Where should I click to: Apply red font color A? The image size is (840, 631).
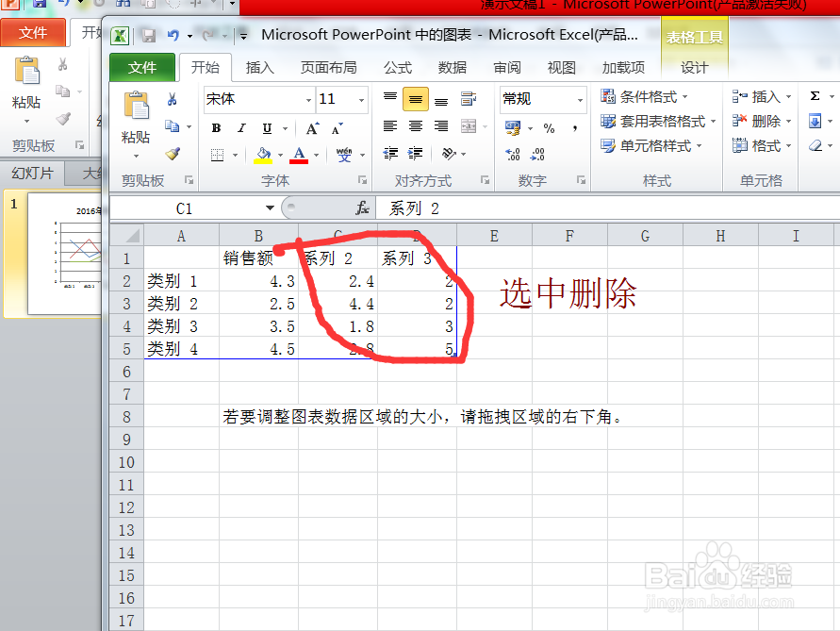(299, 156)
